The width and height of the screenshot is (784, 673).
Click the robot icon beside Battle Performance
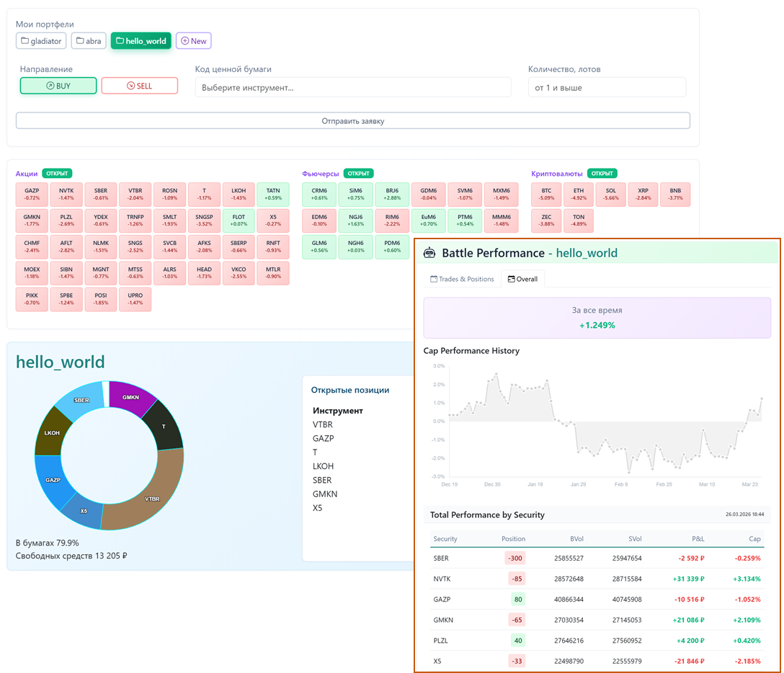[429, 253]
